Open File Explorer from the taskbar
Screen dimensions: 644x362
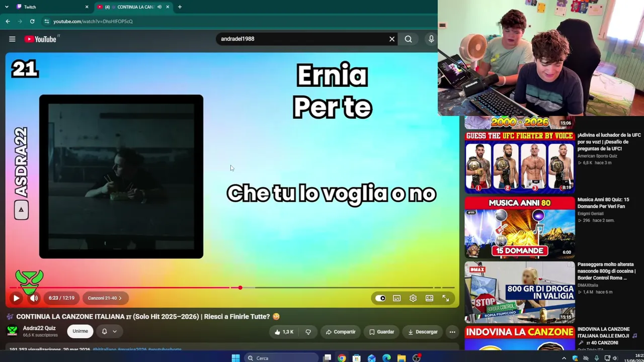401,358
